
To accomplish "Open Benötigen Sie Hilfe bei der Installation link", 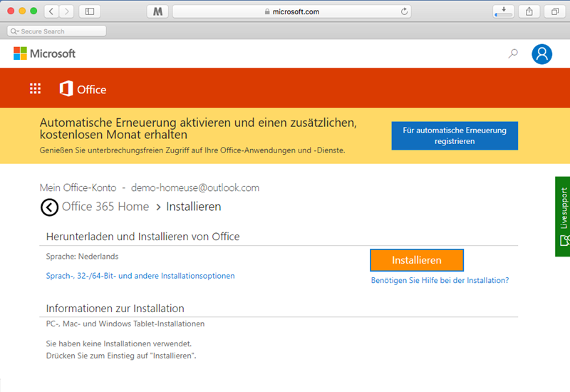I will tap(440, 280).
